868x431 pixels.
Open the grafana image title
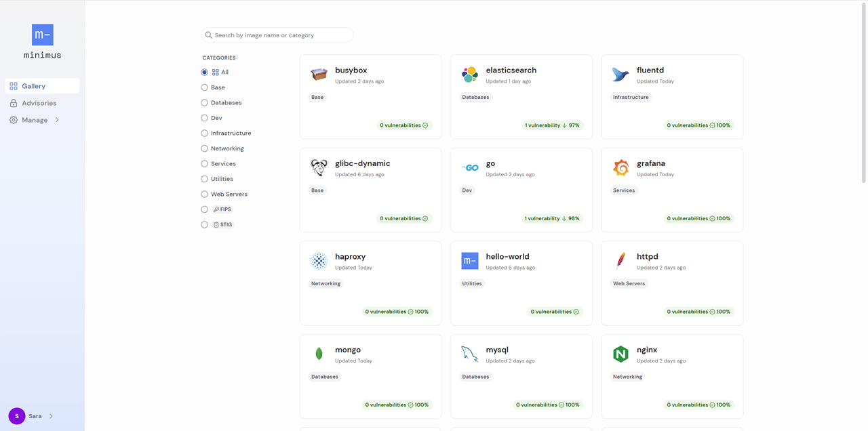[x=651, y=163]
